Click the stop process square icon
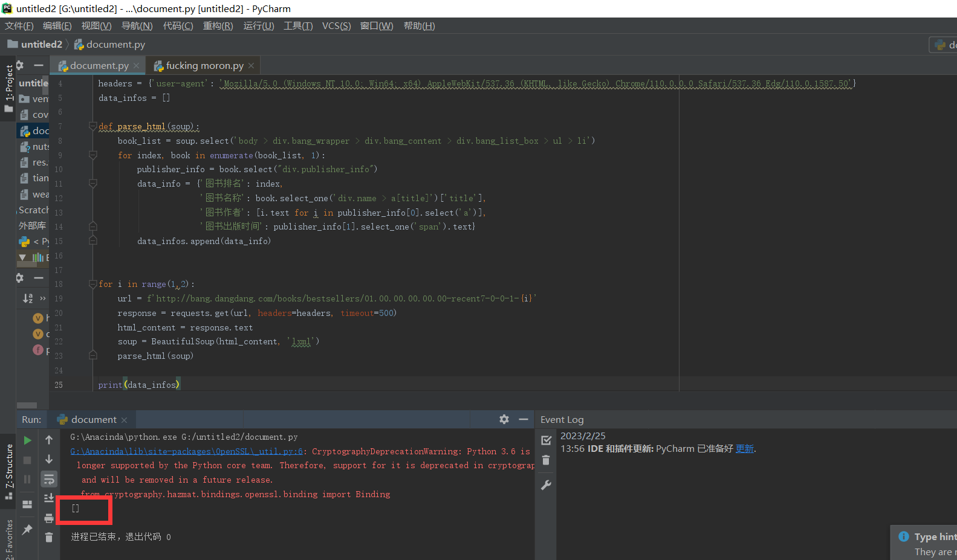The height and width of the screenshot is (560, 957). pos(27,460)
